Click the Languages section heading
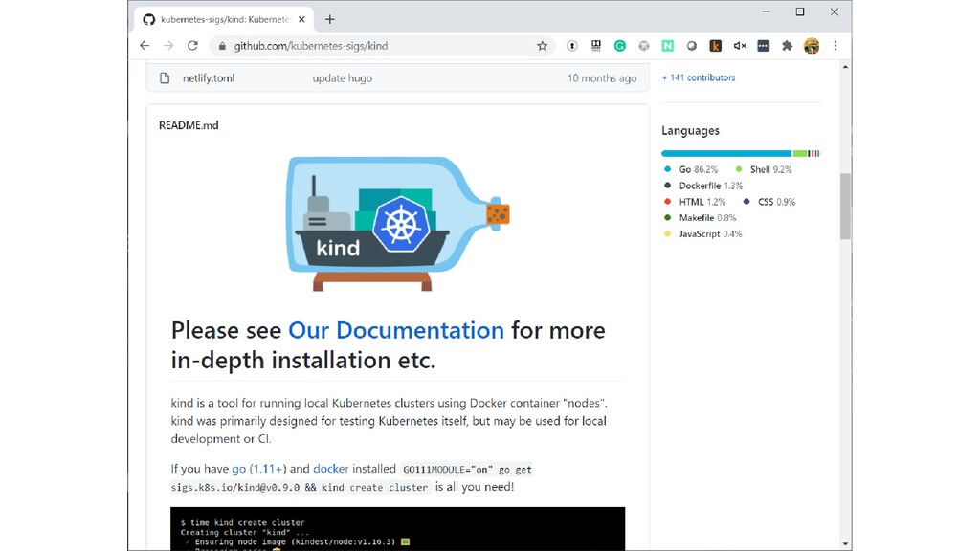The height and width of the screenshot is (551, 980). 691,130
